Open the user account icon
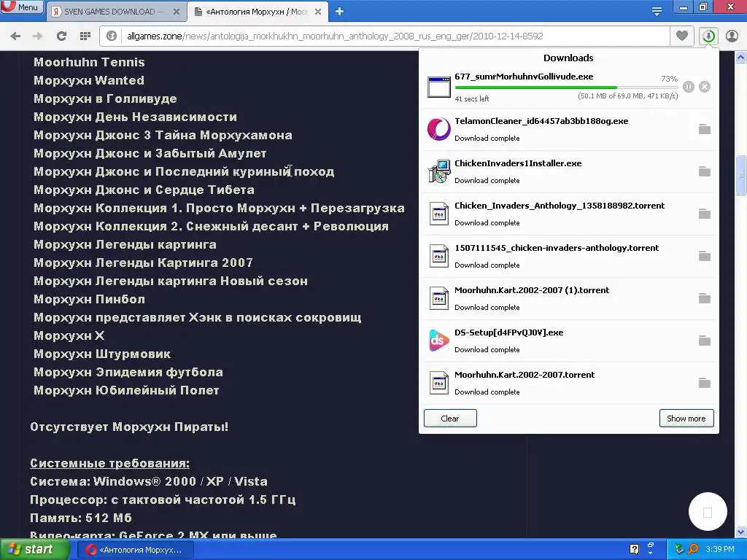This screenshot has width=747, height=560. 732,36
